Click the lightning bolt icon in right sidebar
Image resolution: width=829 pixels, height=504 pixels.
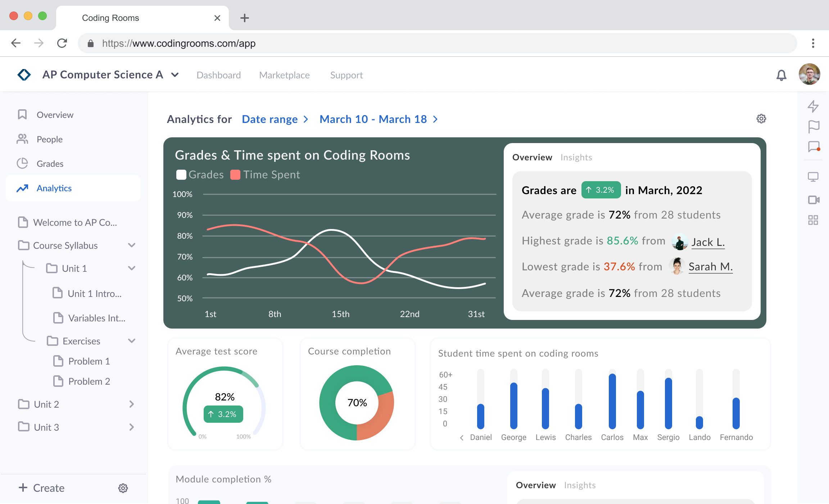(x=813, y=106)
